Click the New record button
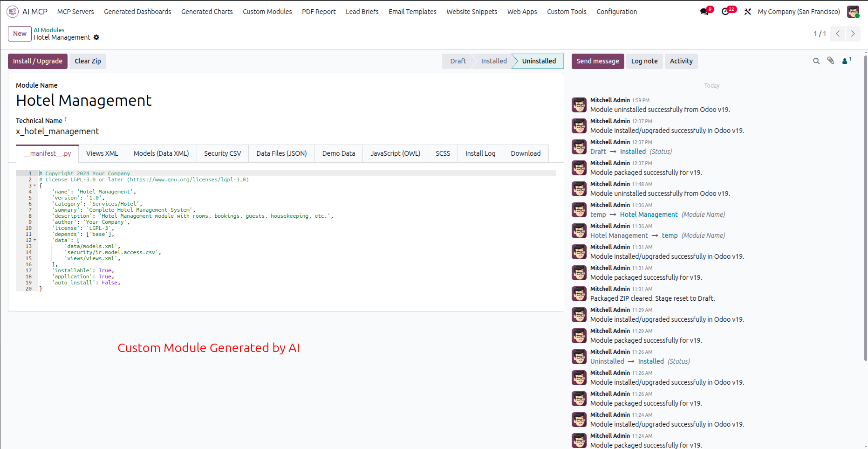The height and width of the screenshot is (449, 868). [20, 34]
